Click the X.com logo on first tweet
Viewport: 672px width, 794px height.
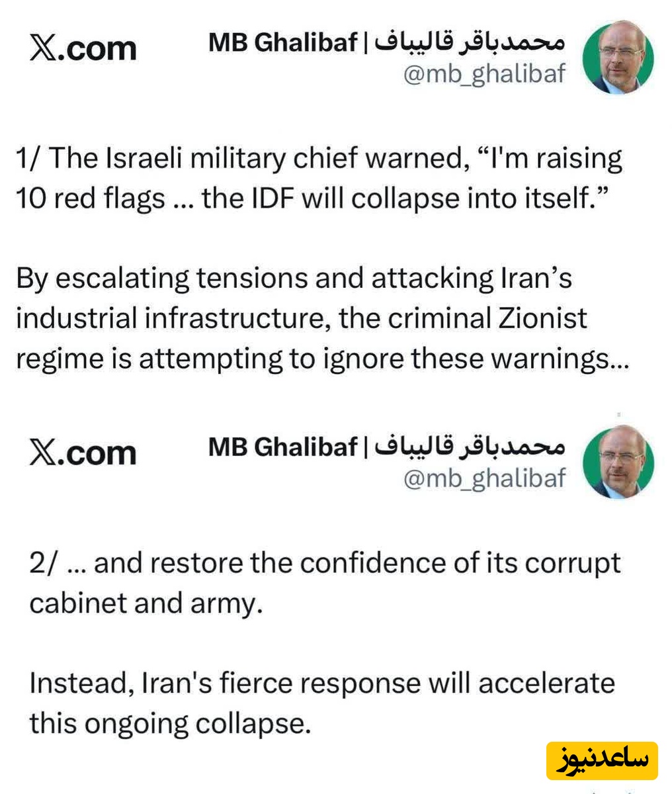[x=83, y=48]
